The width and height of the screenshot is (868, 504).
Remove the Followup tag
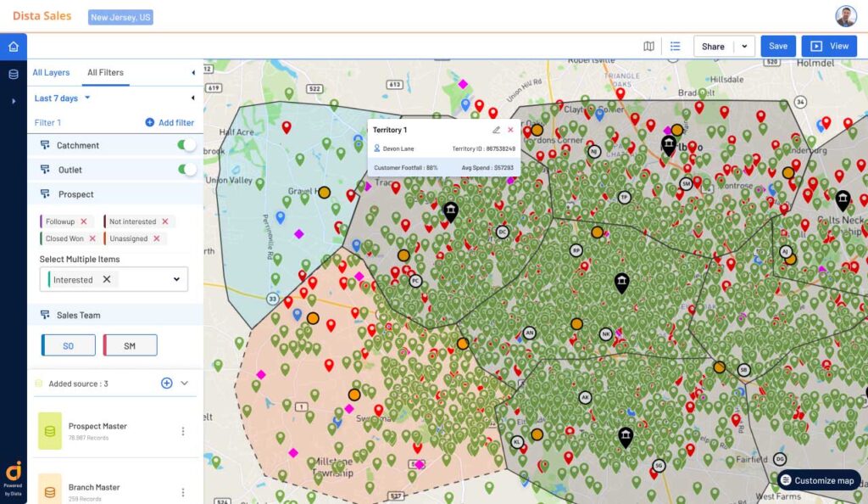(84, 221)
